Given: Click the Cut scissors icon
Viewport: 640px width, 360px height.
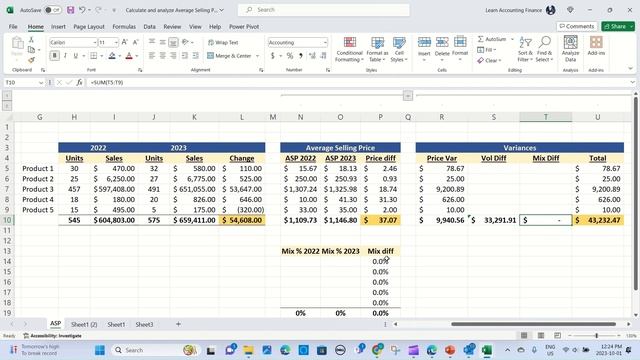Looking at the screenshot, I should click(x=31, y=40).
